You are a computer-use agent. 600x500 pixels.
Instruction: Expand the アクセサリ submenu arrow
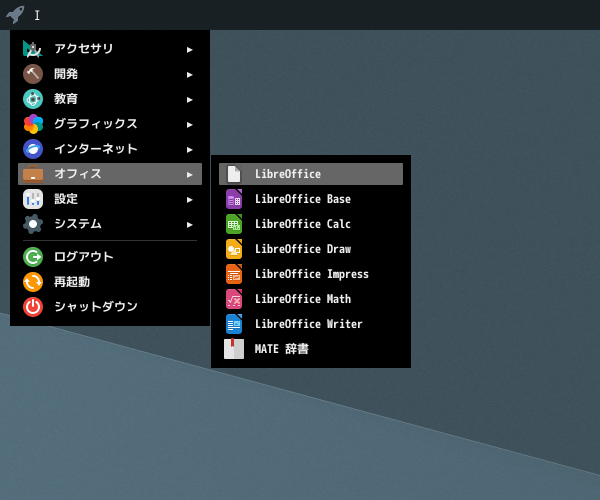point(189,50)
